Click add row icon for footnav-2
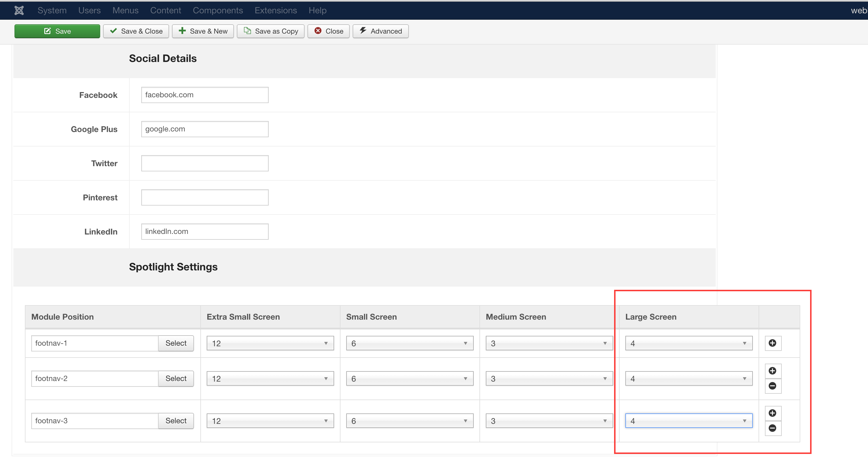Viewport: 868px width, 469px height. click(x=772, y=371)
